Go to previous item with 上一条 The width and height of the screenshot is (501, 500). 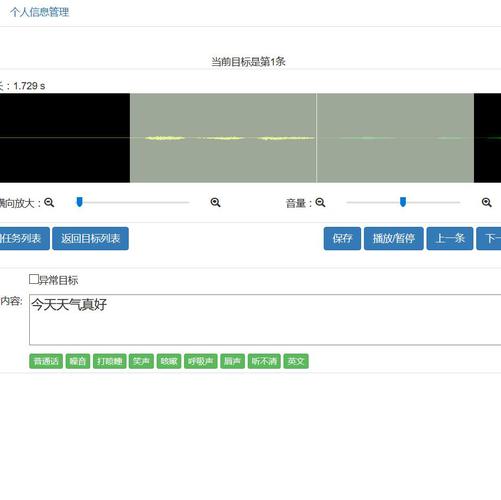click(x=450, y=238)
